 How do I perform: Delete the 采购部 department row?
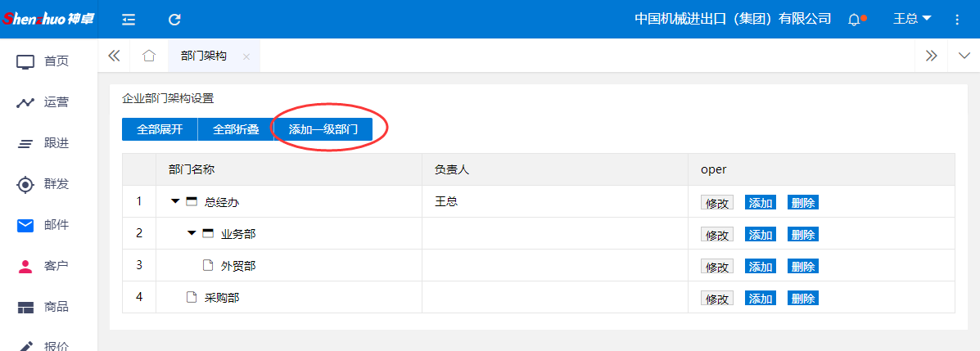pos(802,299)
